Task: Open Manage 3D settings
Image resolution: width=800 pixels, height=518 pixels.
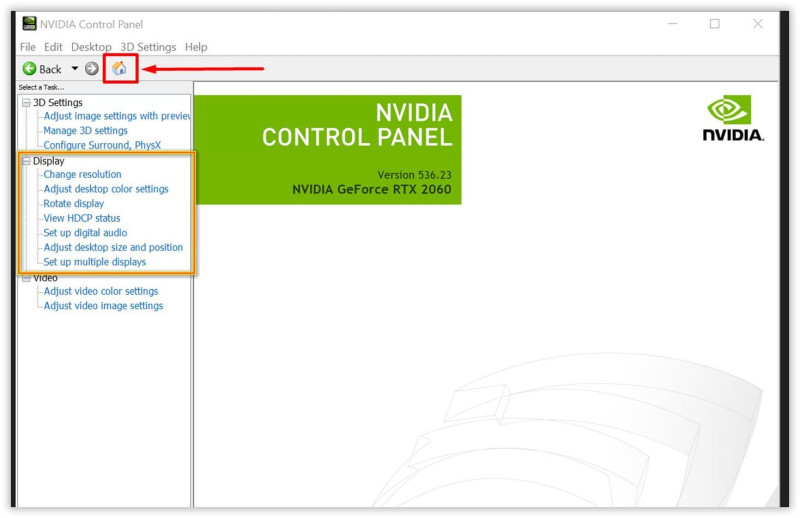Action: tap(85, 131)
